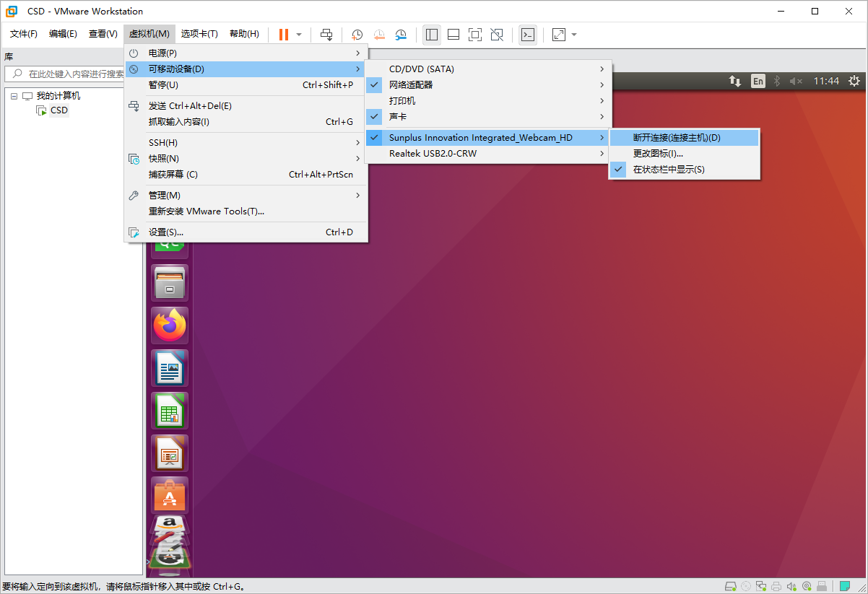Click 更改图标(I)... menu entry
868x594 pixels.
tap(685, 154)
